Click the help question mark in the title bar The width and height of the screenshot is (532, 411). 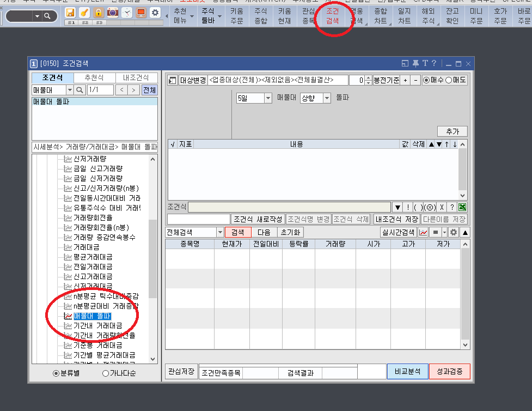pos(434,63)
